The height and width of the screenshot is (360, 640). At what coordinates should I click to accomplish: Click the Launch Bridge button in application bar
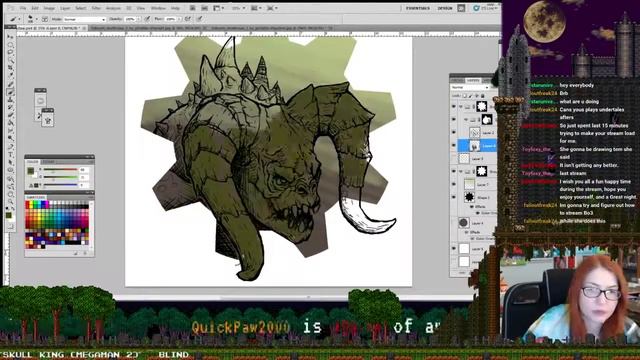coord(194,8)
